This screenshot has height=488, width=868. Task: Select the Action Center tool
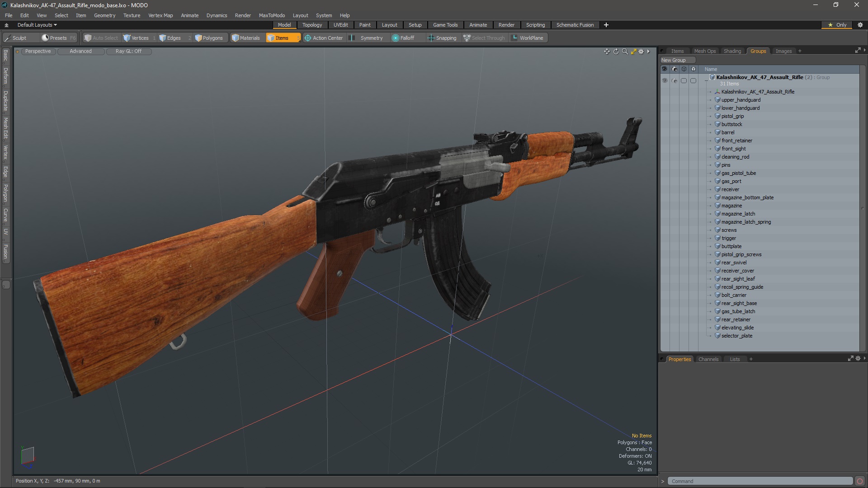(324, 38)
